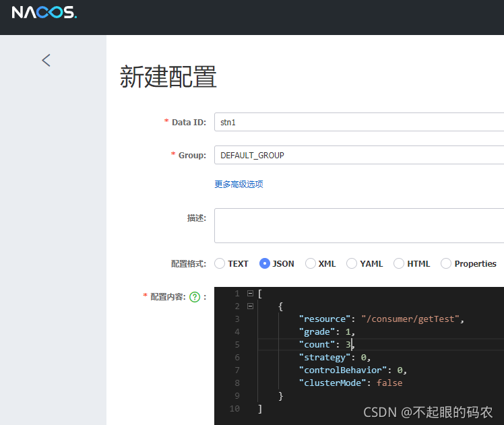The width and height of the screenshot is (504, 425).
Task: Click "strategy" key on line 6
Action: [x=325, y=358]
